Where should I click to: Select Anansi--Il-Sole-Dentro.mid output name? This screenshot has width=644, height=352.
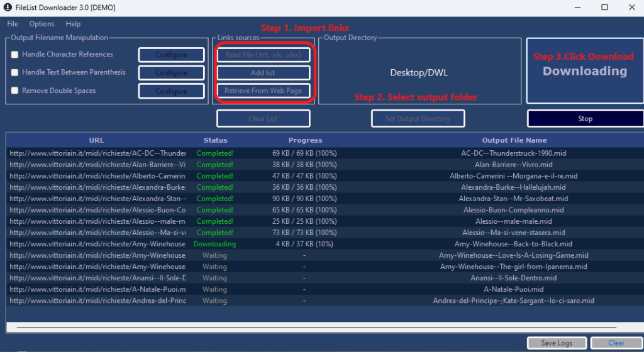tap(513, 278)
